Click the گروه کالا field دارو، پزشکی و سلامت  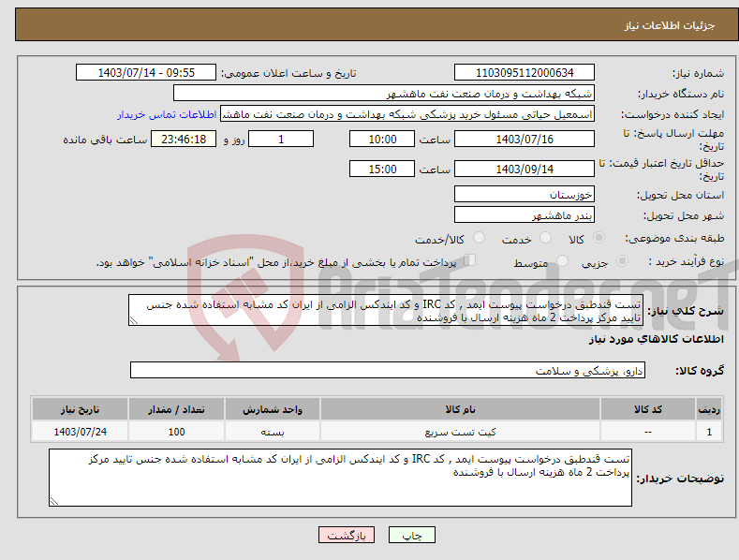click(388, 371)
